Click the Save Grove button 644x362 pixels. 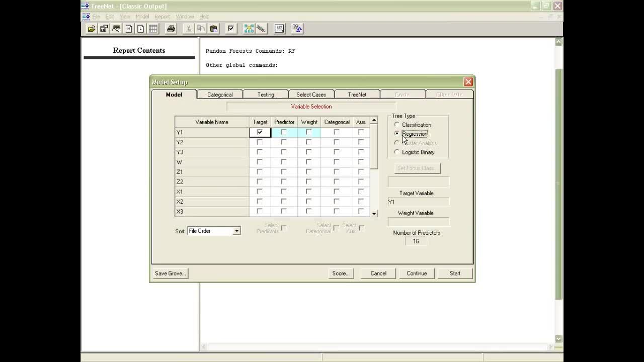tap(171, 273)
